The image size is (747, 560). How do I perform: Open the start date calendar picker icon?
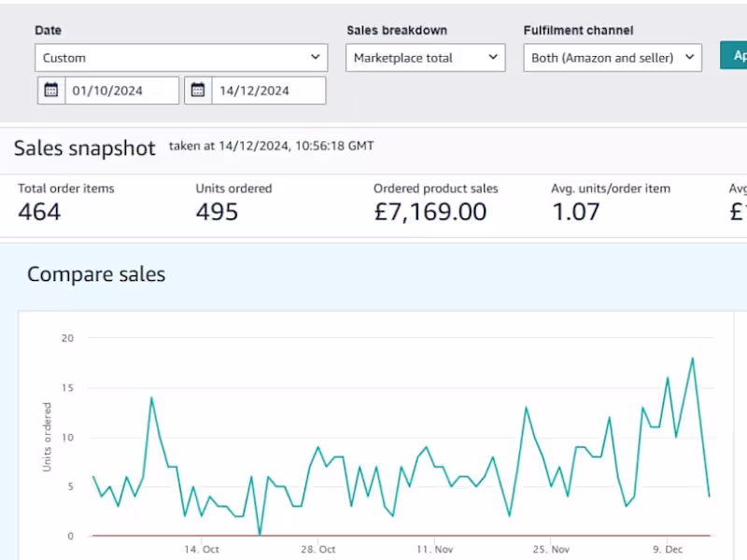tap(51, 91)
